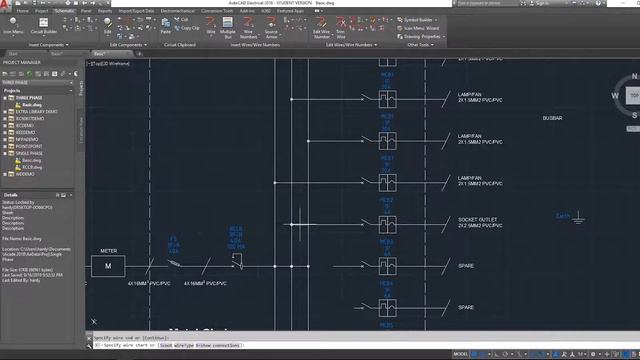This screenshot has width=640, height=360.
Task: Click the TOP face of the ViewCube
Action: [633, 96]
